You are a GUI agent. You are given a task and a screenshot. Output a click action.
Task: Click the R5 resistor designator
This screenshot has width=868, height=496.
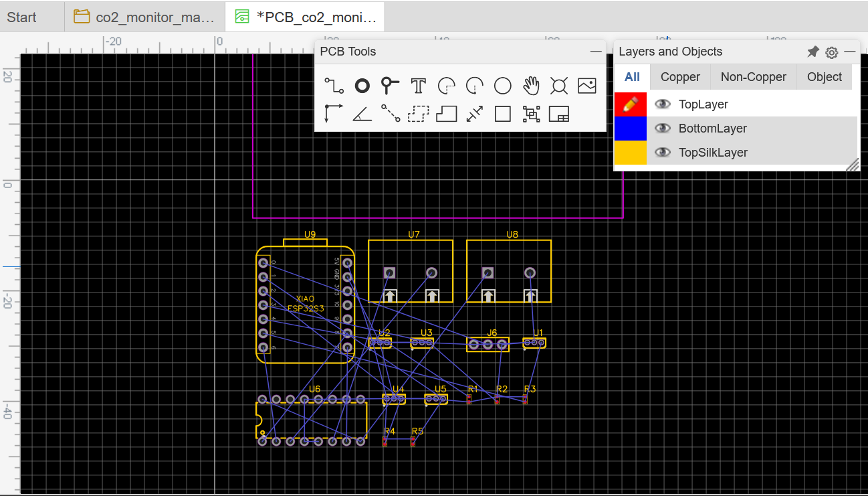click(417, 431)
